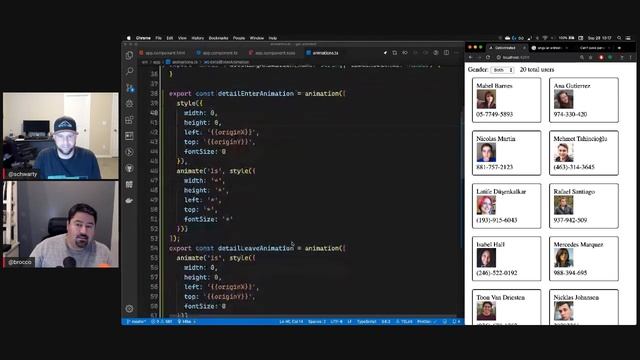Click the animations.ts breadcrumb segment
640x360 pixels.
pos(182,62)
